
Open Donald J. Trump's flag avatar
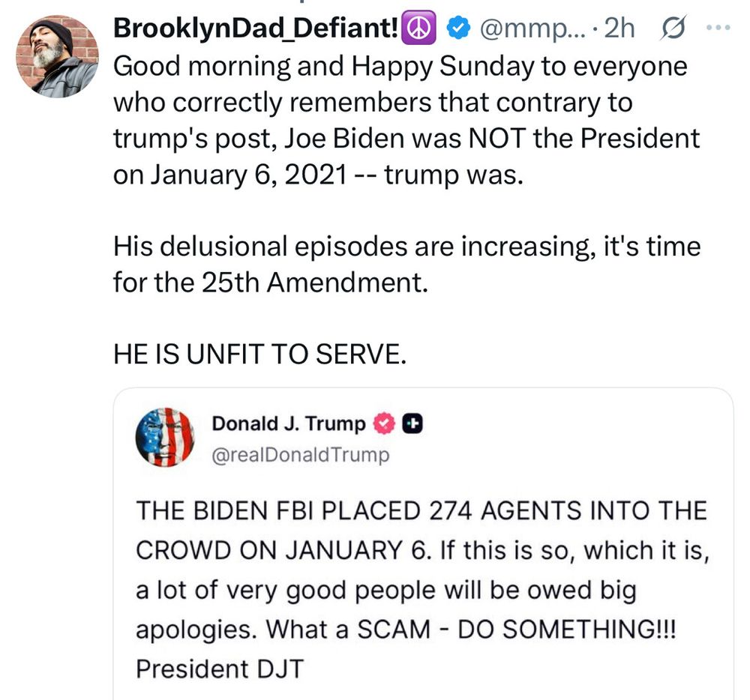pyautogui.click(x=165, y=438)
